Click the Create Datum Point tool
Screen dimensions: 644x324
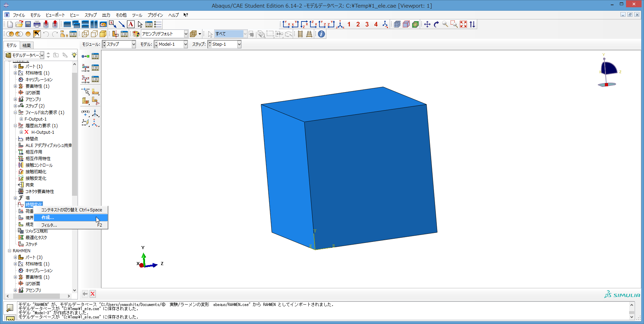coord(85,113)
